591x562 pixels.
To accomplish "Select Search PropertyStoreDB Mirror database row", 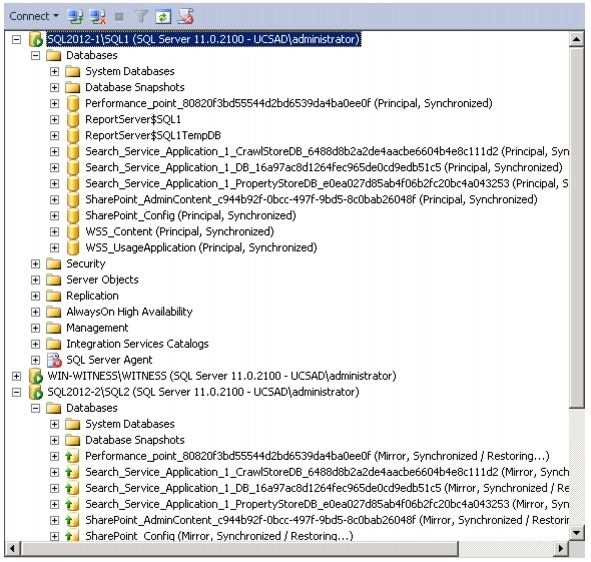I will click(x=327, y=505).
